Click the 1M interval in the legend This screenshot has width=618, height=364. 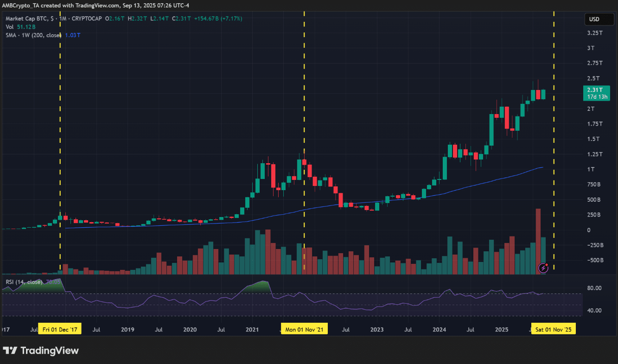tap(63, 19)
